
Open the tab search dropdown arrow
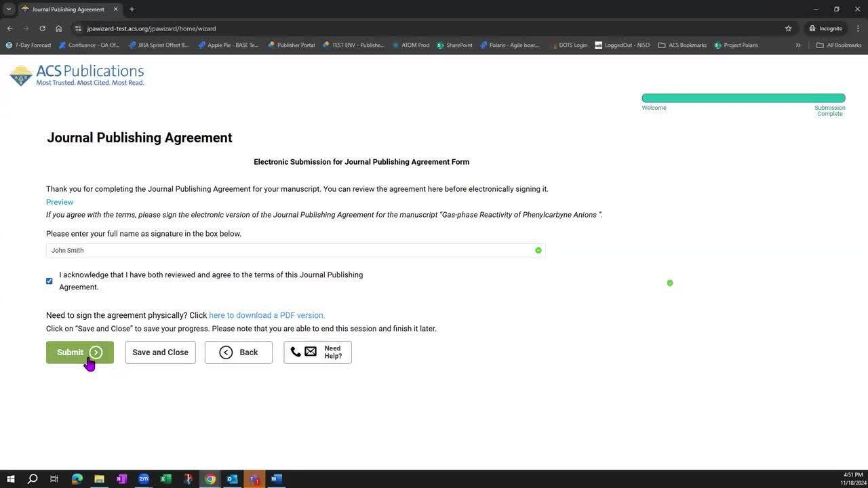(9, 9)
